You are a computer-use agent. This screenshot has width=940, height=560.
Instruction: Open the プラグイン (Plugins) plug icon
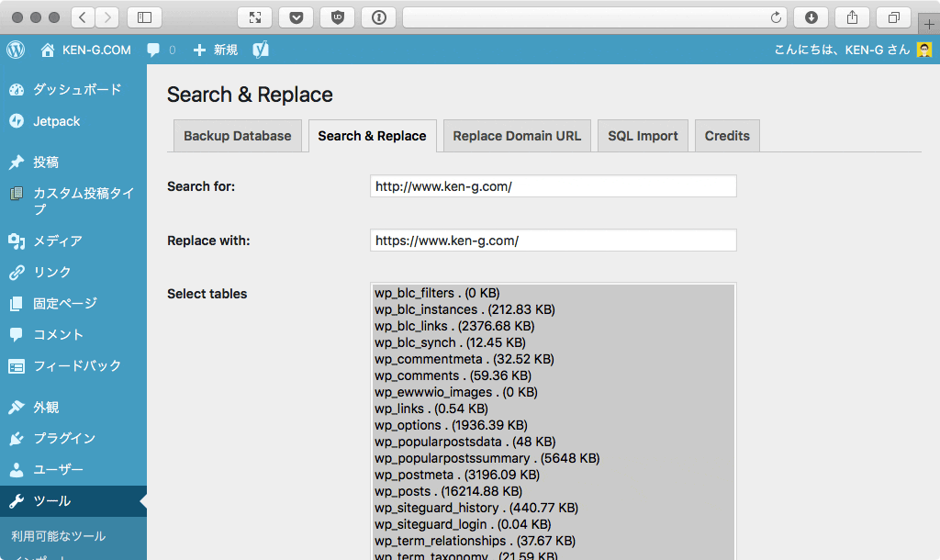point(15,439)
